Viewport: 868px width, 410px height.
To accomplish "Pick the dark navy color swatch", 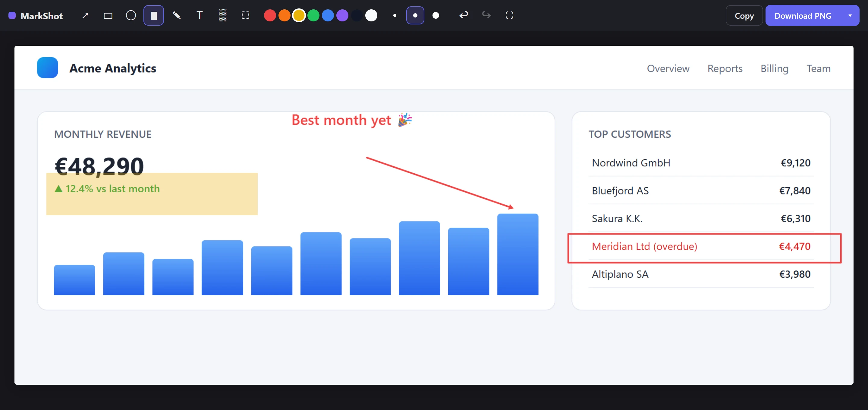I will point(357,15).
